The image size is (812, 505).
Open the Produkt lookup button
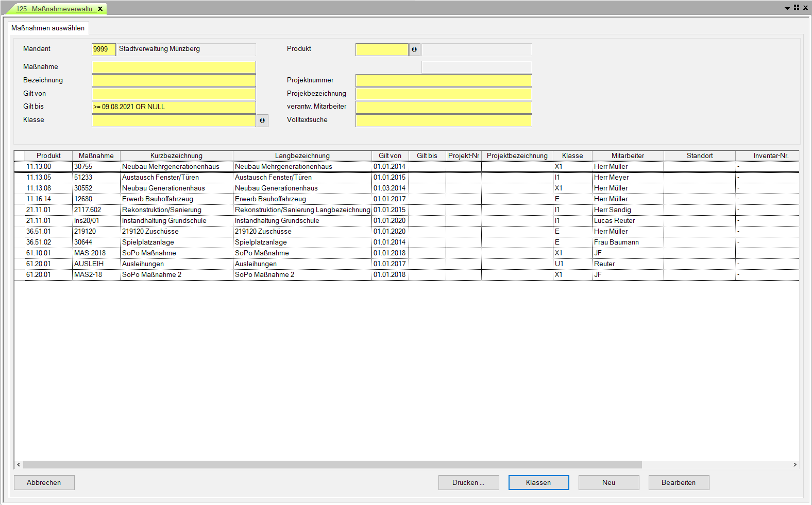tap(414, 49)
